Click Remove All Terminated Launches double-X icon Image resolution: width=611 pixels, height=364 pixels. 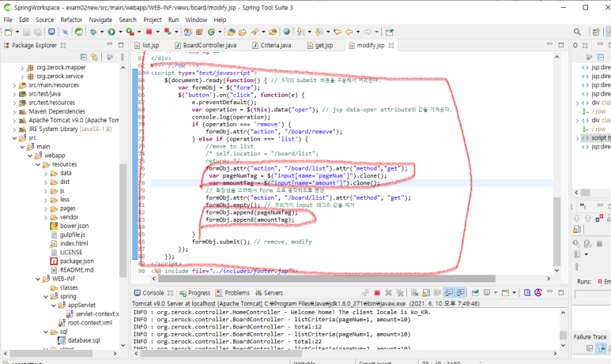(399, 293)
